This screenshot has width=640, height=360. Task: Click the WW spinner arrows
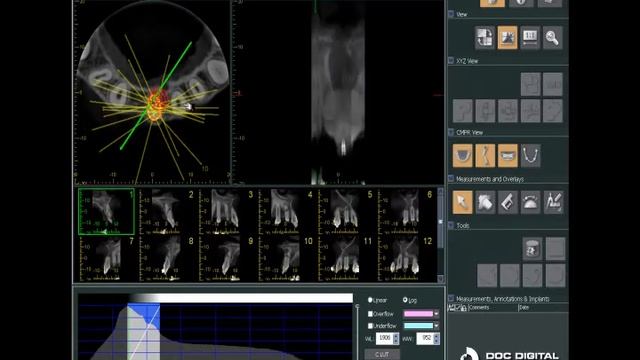pyautogui.click(x=437, y=338)
